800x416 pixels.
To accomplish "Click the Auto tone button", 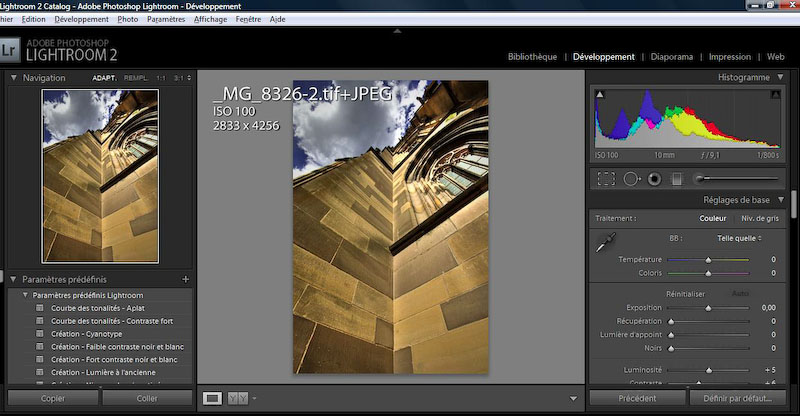I will [x=740, y=293].
